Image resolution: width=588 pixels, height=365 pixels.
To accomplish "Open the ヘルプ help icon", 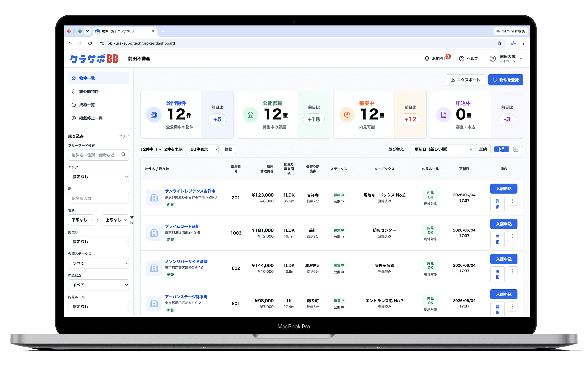I will click(462, 59).
